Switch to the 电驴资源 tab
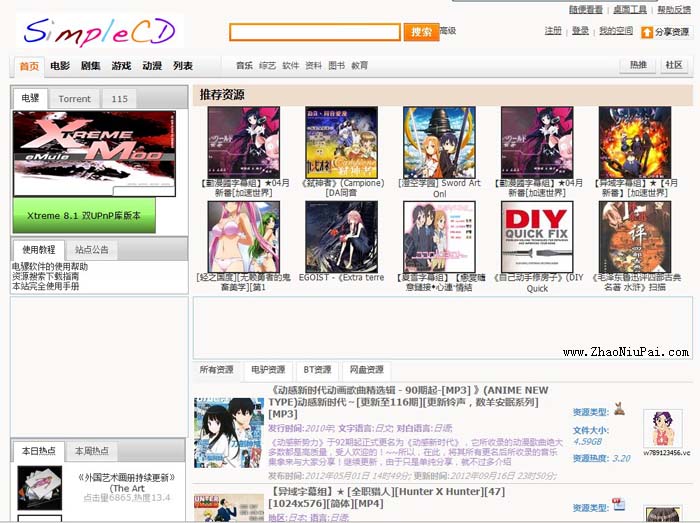This screenshot has width=700, height=523. click(268, 370)
